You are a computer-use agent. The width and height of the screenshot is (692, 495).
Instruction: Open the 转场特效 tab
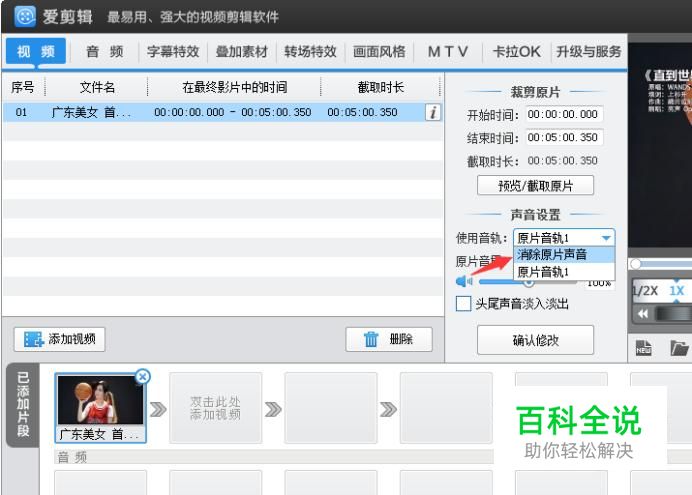pyautogui.click(x=310, y=52)
